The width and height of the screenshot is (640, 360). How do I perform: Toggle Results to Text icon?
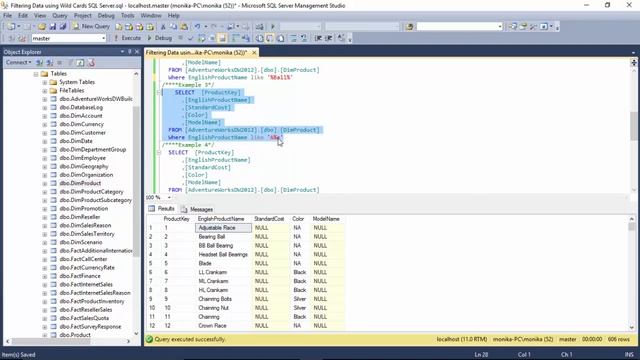click(x=260, y=38)
